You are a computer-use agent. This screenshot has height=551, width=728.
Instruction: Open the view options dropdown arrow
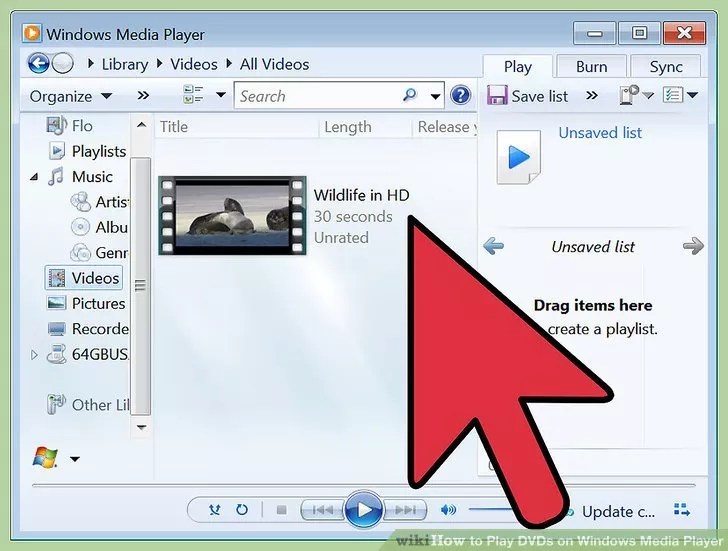click(x=221, y=95)
